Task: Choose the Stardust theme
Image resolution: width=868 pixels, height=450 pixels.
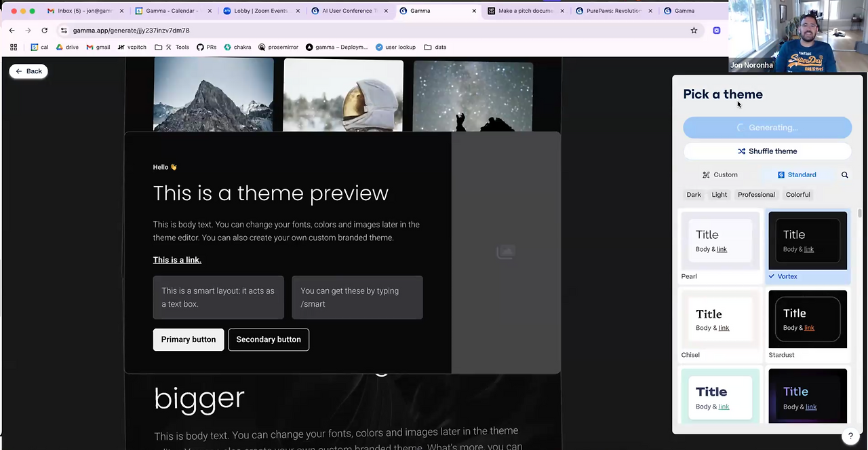Action: click(x=808, y=324)
